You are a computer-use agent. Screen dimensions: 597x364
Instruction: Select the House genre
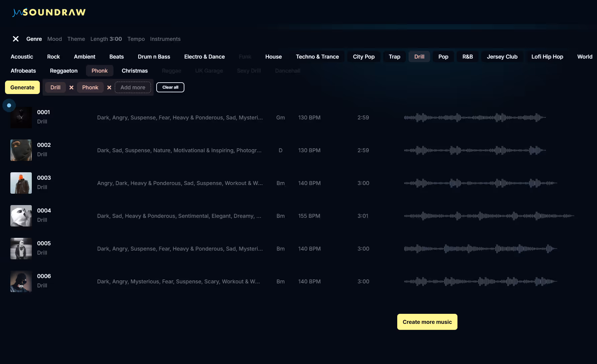[273, 57]
